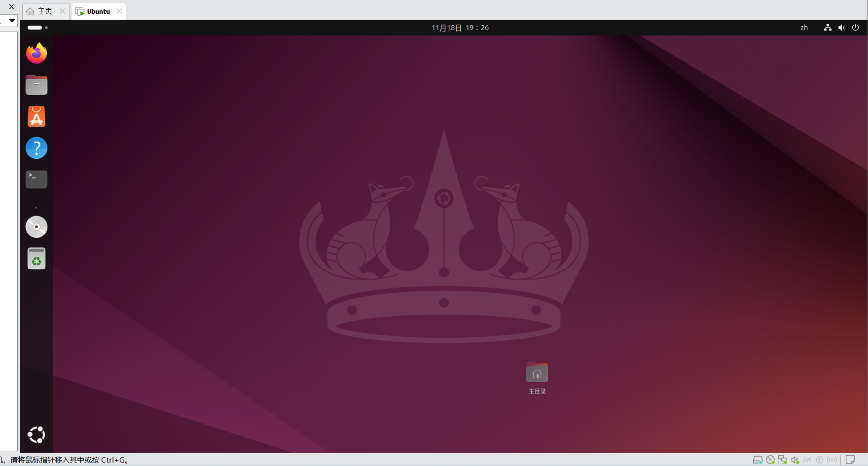The width and height of the screenshot is (868, 466).
Task: Expand the library panel dropdown arrow
Action: (12, 21)
